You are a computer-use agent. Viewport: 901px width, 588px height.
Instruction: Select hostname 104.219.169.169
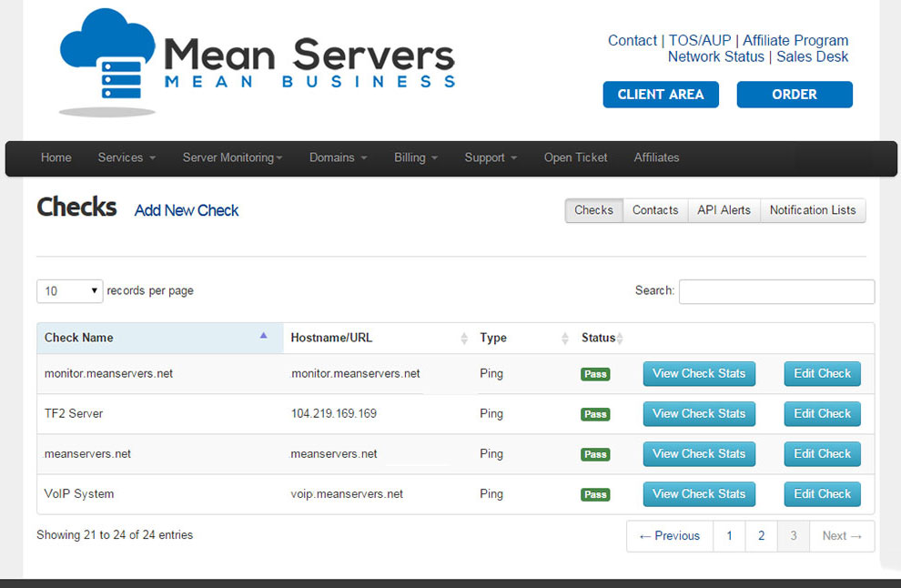pyautogui.click(x=334, y=414)
